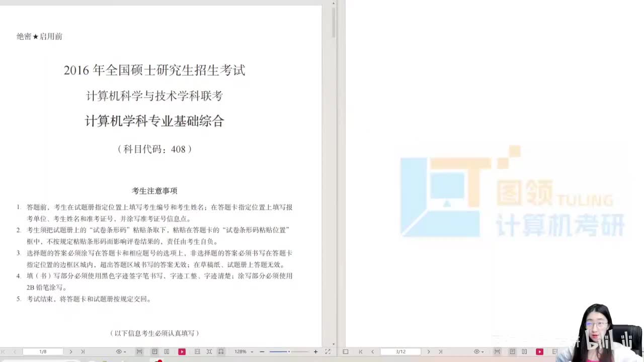Jump to last page in left PDF viewer

tap(83, 352)
